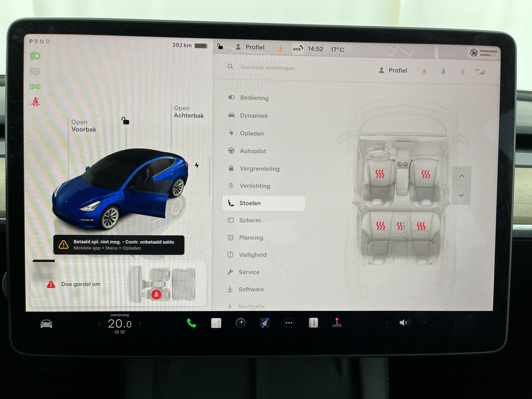Open the Phone app from the bottom bar
Screen dimensions: 532x399
coord(191,323)
